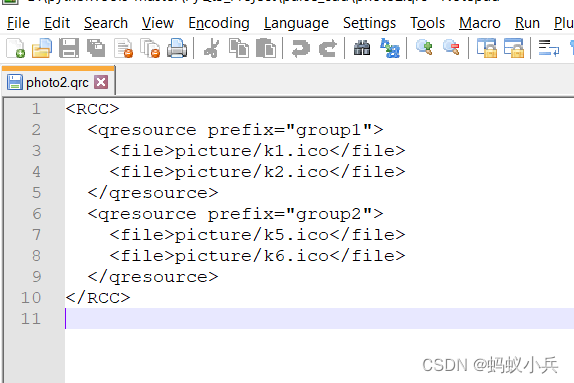The height and width of the screenshot is (383, 574).
Task: Click the qresource prefix="group2" line
Action: (235, 214)
